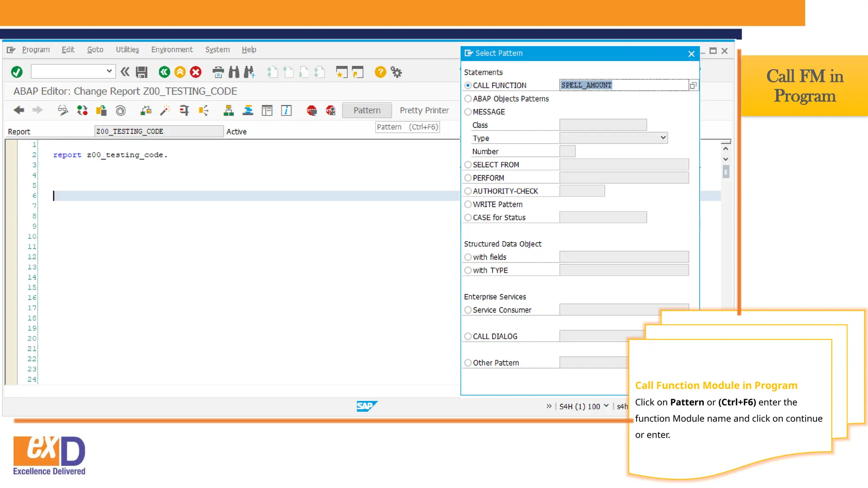Expand the message Type dropdown
This screenshot has width=868, height=488.
663,138
